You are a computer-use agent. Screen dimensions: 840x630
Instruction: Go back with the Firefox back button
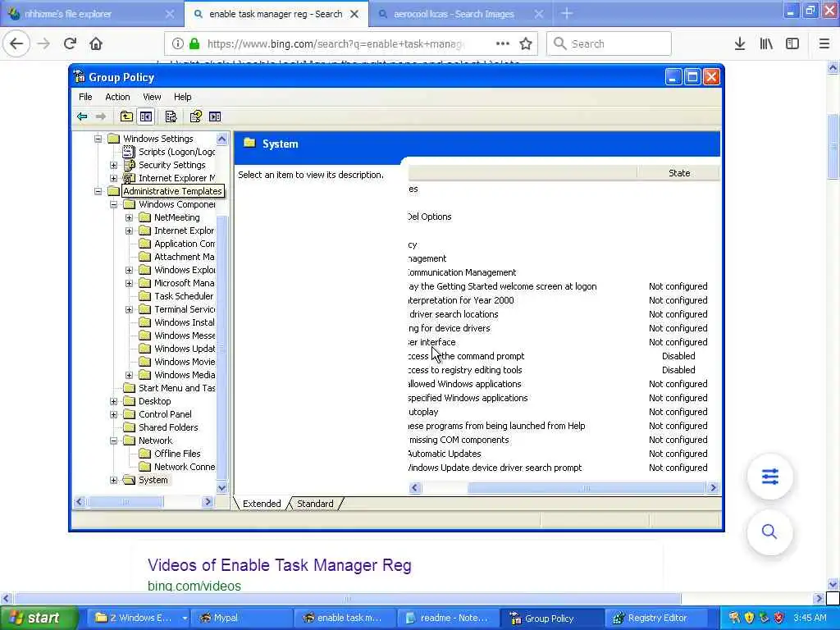coord(16,43)
